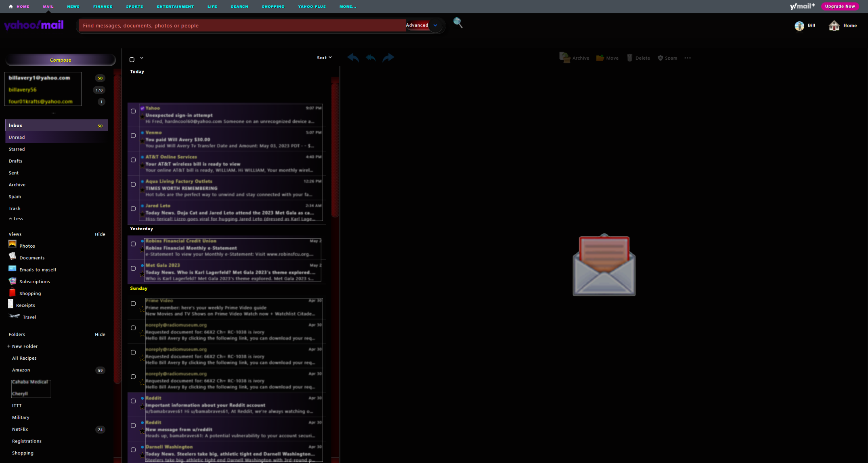Click the Archive toolbar button

pyautogui.click(x=574, y=58)
